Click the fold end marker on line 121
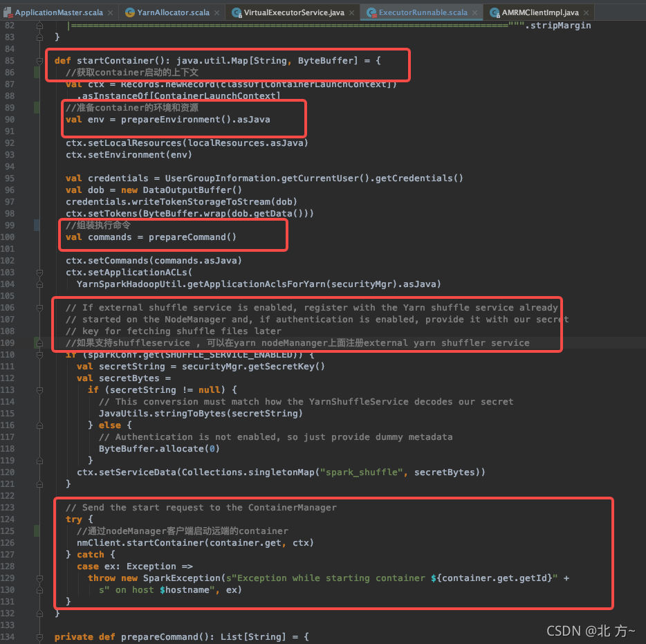 point(39,484)
